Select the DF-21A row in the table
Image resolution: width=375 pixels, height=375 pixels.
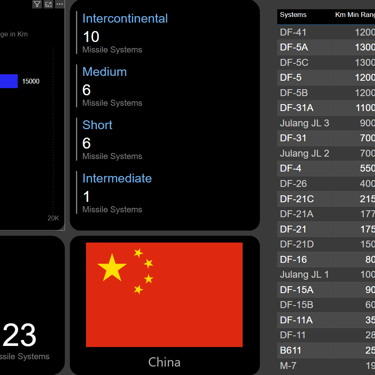(x=326, y=214)
